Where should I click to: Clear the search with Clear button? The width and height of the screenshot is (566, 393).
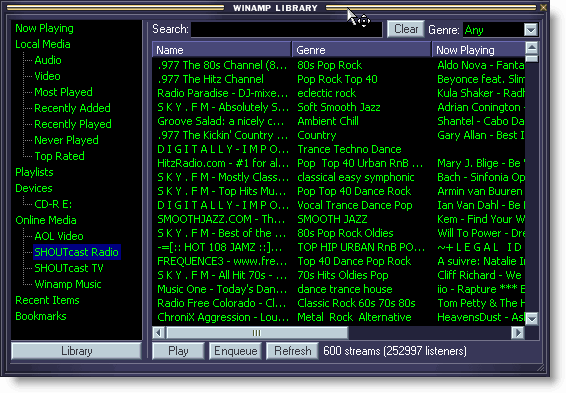coord(406,29)
